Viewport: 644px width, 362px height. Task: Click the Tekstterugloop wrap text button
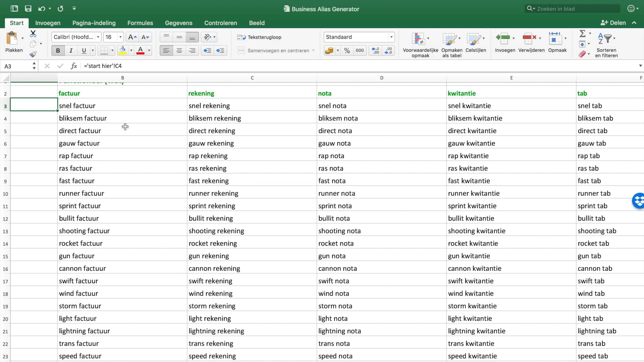(259, 37)
